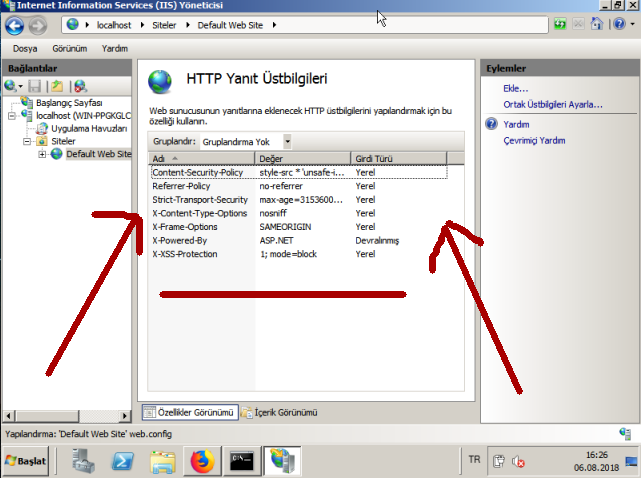Select the localhost (WIN-PPGKGLC server node

tap(83, 116)
